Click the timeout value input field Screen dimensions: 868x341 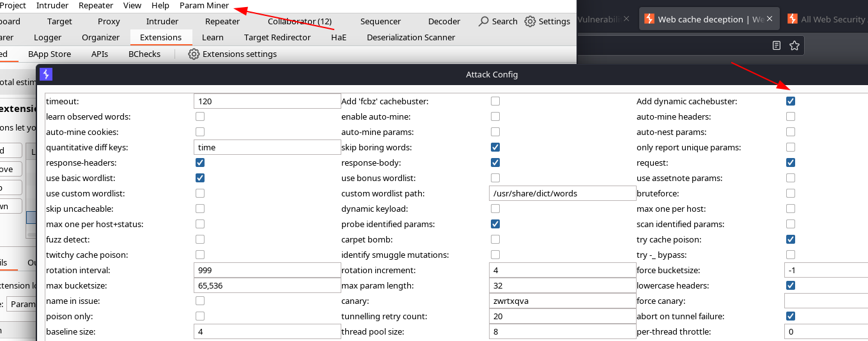267,101
